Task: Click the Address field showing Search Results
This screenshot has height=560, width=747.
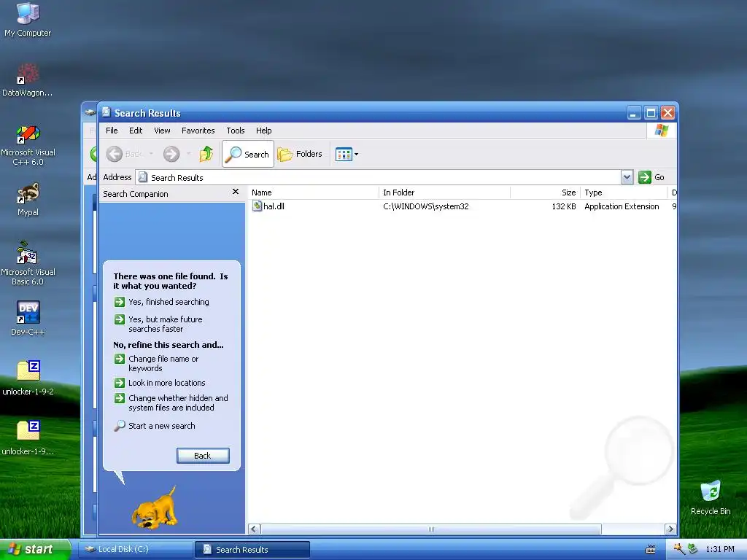Action: [x=379, y=177]
